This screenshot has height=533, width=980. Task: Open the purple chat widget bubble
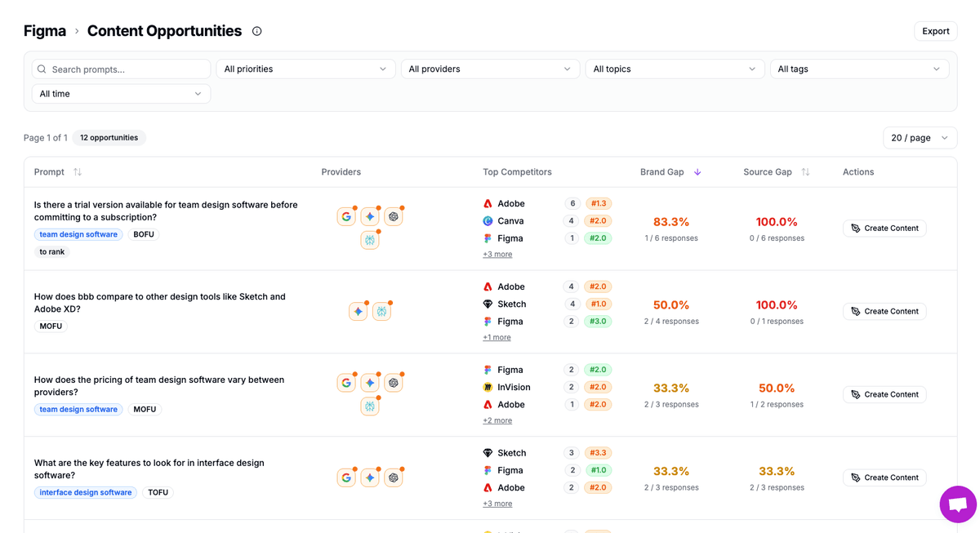coord(958,504)
